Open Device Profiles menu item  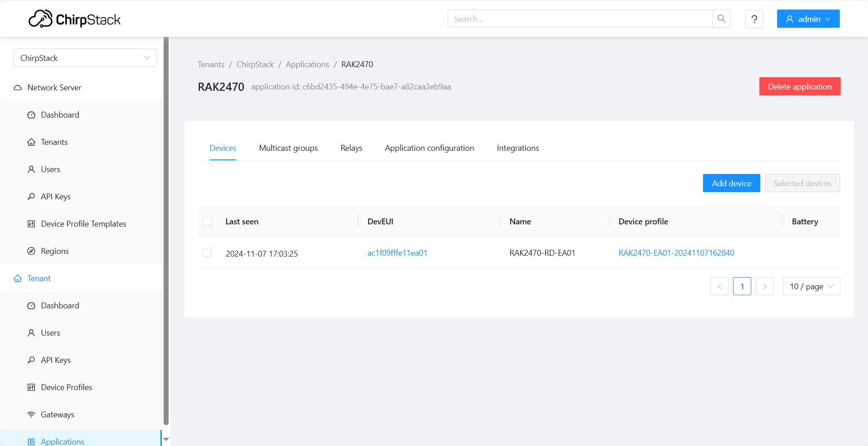[x=81, y=387]
